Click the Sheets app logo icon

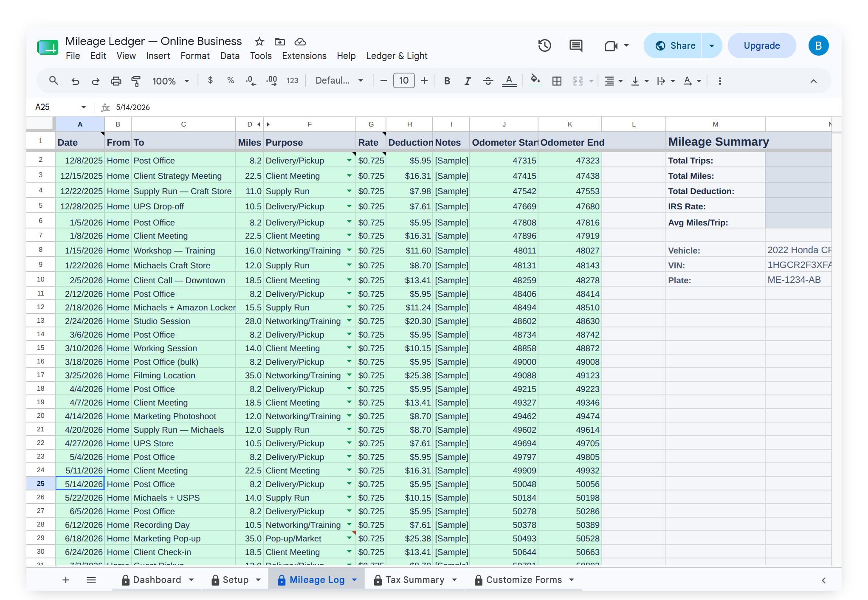pos(48,47)
